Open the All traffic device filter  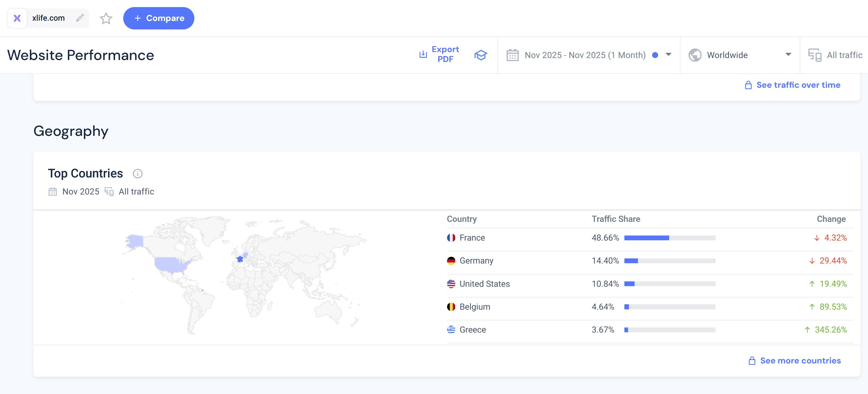pyautogui.click(x=844, y=55)
